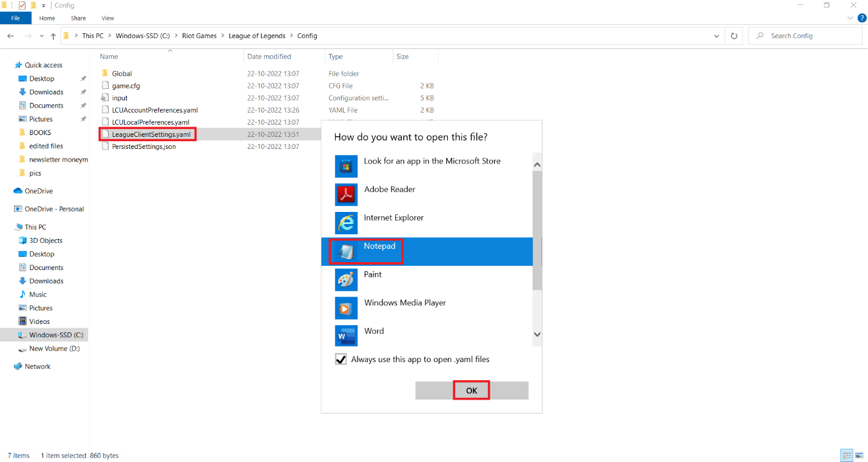Open the Home ribbon tab
This screenshot has height=462, width=868.
point(47,18)
